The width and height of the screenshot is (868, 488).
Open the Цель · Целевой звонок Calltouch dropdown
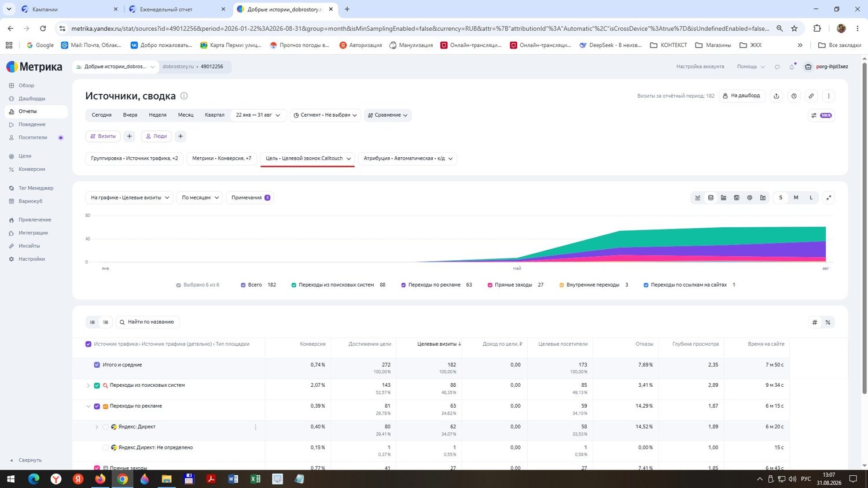(308, 158)
